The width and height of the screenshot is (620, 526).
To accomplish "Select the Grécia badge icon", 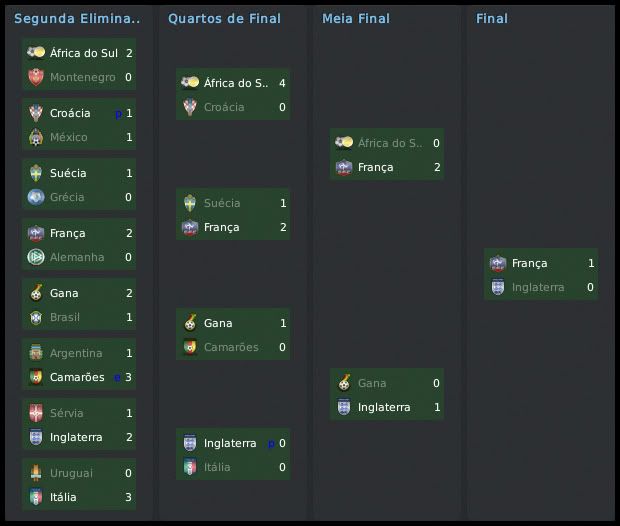I will point(35,197).
